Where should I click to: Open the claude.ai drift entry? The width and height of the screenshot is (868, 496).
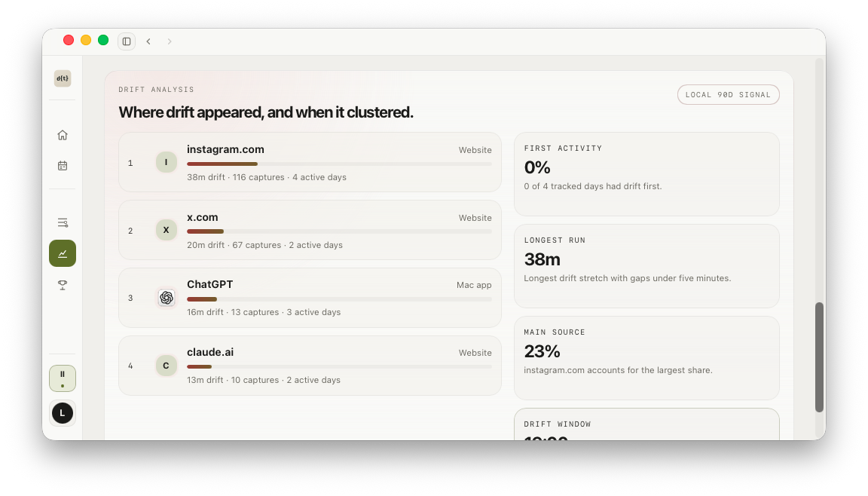[x=310, y=366]
